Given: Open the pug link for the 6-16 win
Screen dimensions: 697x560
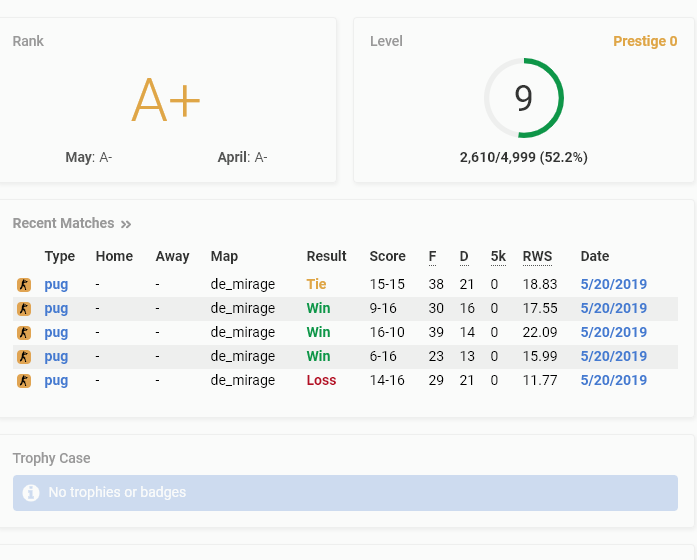Looking at the screenshot, I should pyautogui.click(x=56, y=356).
